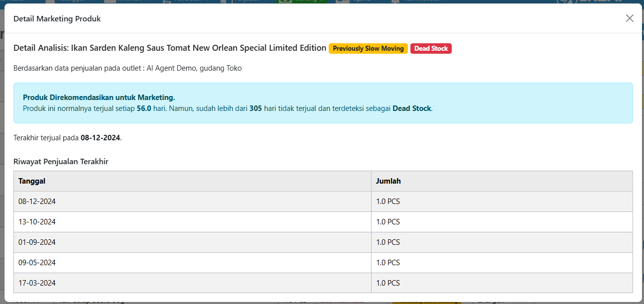This screenshot has height=304, width=644.
Task: Click the 17-03-2024 date in last row
Action: click(37, 283)
